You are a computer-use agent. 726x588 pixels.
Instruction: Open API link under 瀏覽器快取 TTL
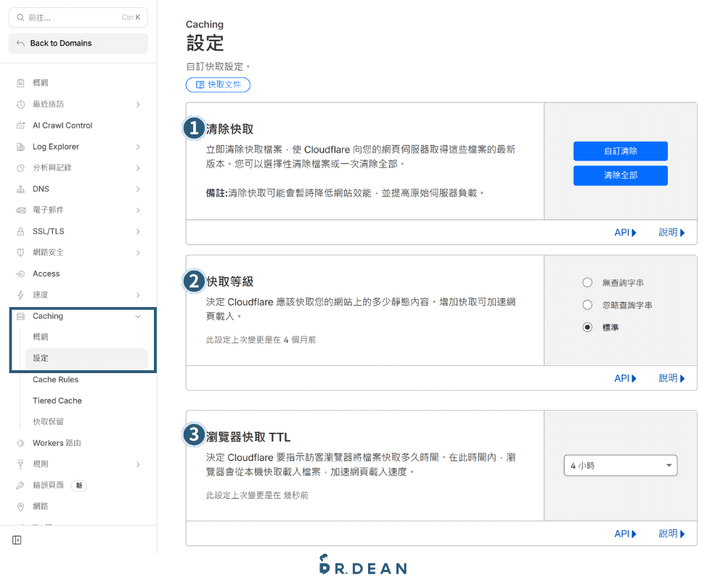[x=625, y=534]
